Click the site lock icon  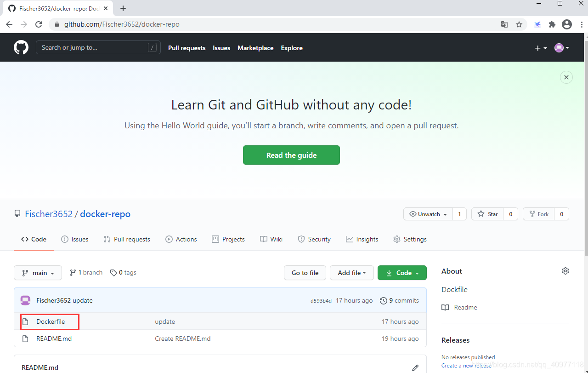(x=57, y=24)
